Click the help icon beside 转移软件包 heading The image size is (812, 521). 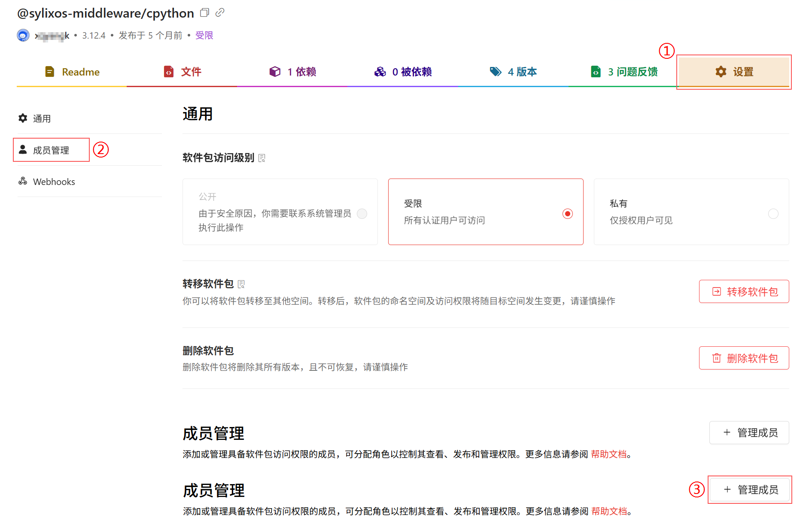[x=241, y=284]
